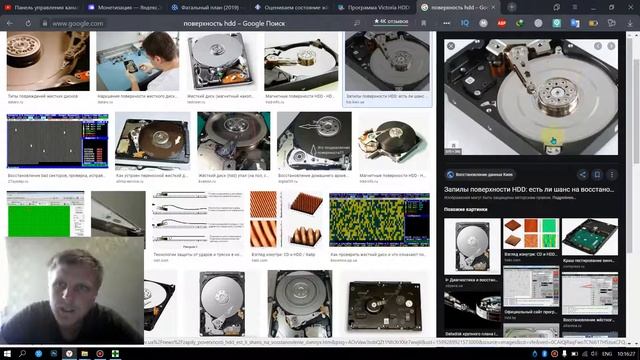
Task: Open the green cross taskbar app
Action: coord(116,353)
